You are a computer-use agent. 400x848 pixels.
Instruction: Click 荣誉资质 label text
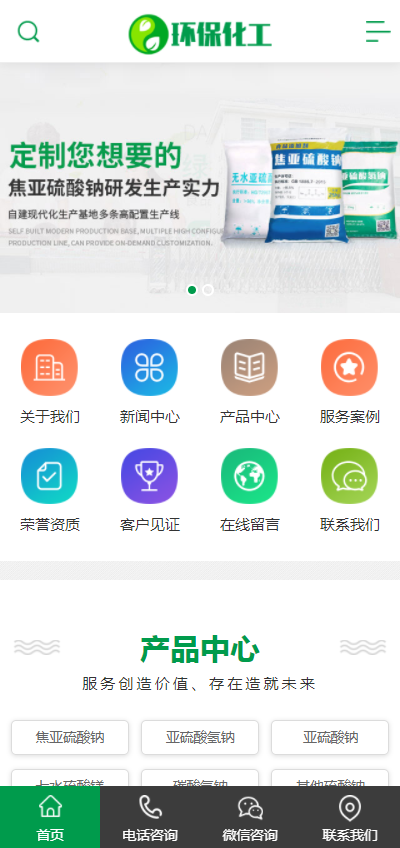click(50, 525)
